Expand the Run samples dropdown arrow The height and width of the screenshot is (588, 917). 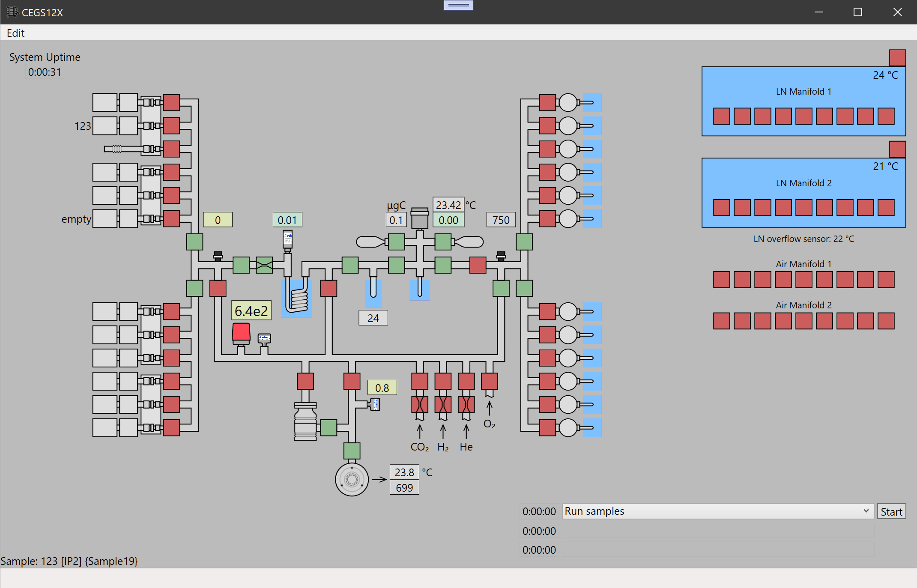click(x=866, y=511)
